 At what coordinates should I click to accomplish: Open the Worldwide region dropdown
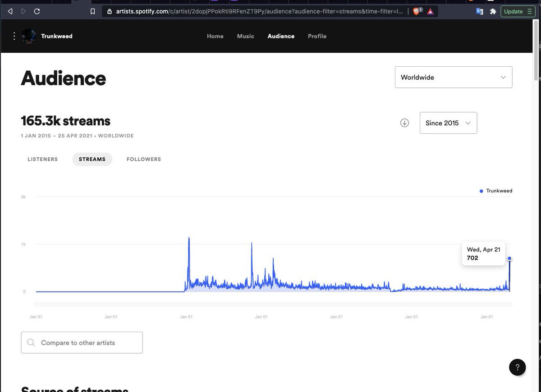tap(454, 77)
